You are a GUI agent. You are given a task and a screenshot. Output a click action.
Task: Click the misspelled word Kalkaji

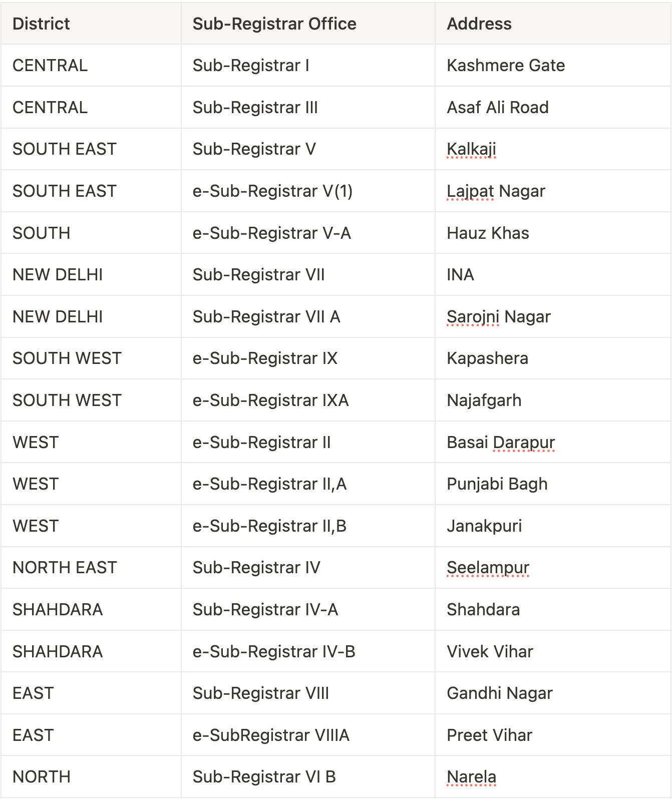tap(471, 149)
